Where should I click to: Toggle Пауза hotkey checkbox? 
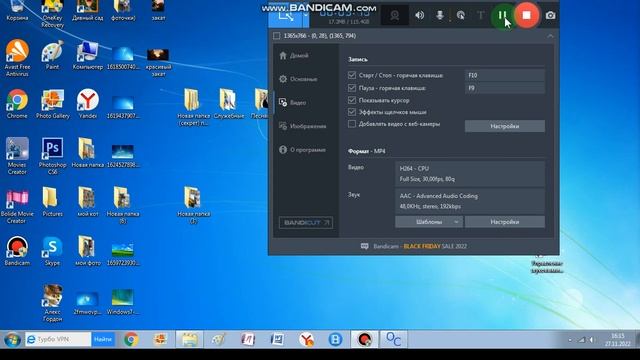coord(352,88)
